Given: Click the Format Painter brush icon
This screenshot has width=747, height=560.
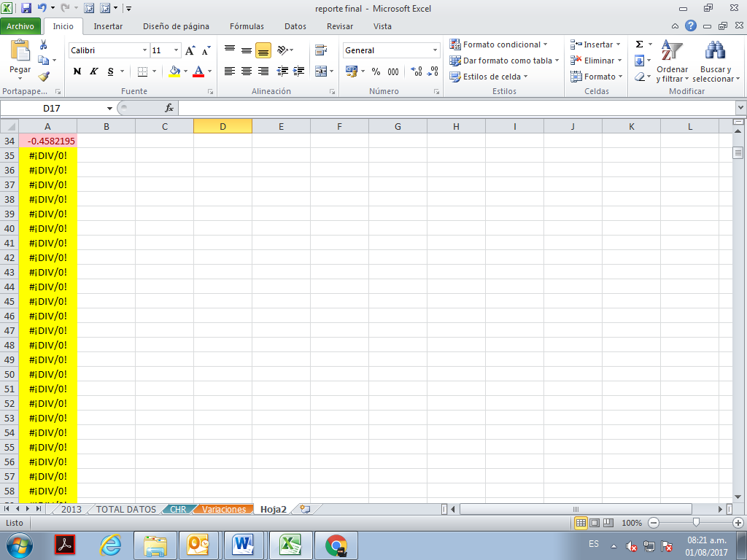Looking at the screenshot, I should (x=44, y=76).
